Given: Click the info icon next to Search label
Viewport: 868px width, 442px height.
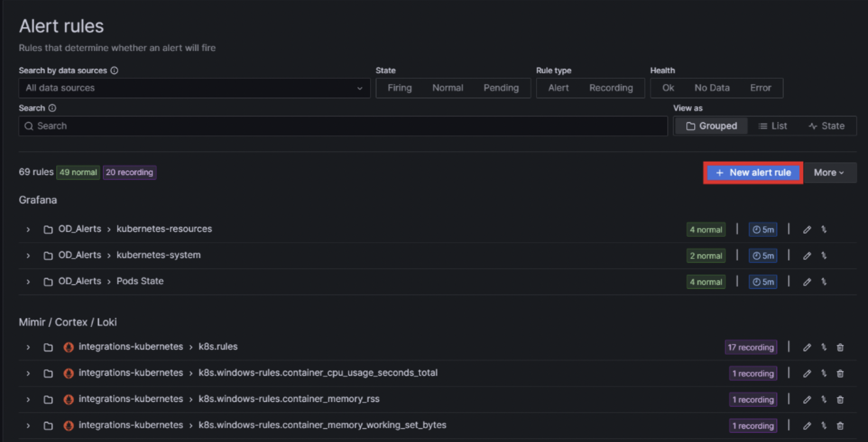Looking at the screenshot, I should [52, 108].
